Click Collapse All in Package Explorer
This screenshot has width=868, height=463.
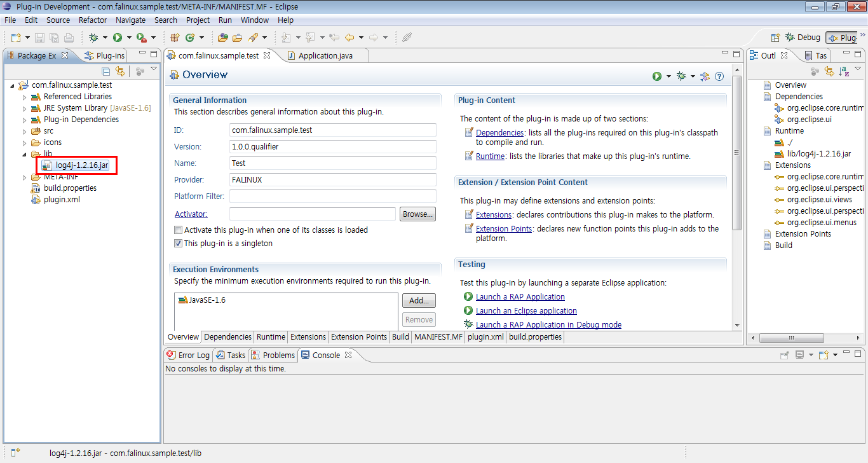106,71
